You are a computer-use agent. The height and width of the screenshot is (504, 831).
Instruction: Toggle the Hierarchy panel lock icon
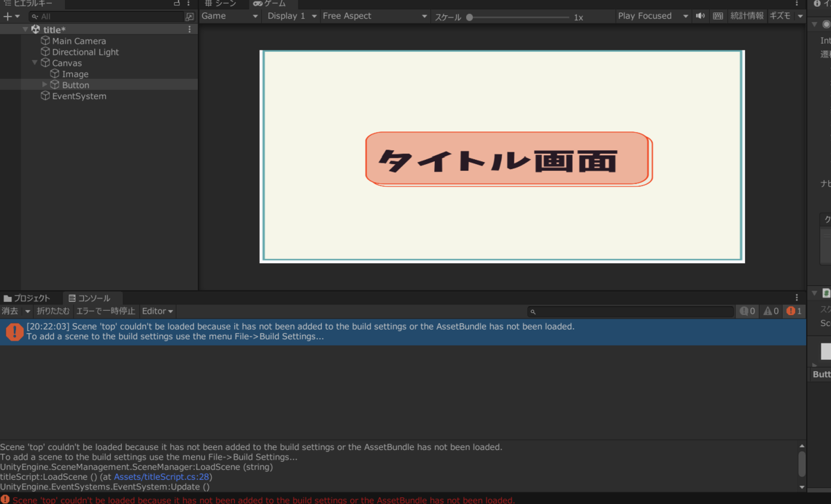pyautogui.click(x=177, y=3)
